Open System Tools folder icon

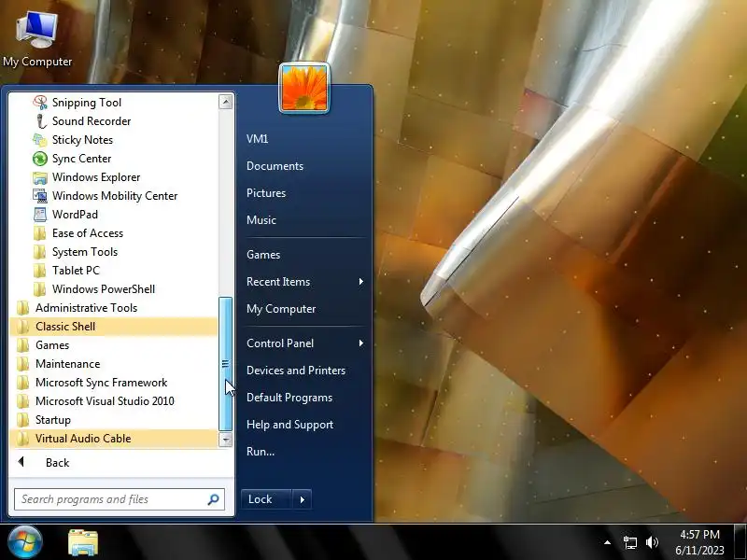pos(40,252)
